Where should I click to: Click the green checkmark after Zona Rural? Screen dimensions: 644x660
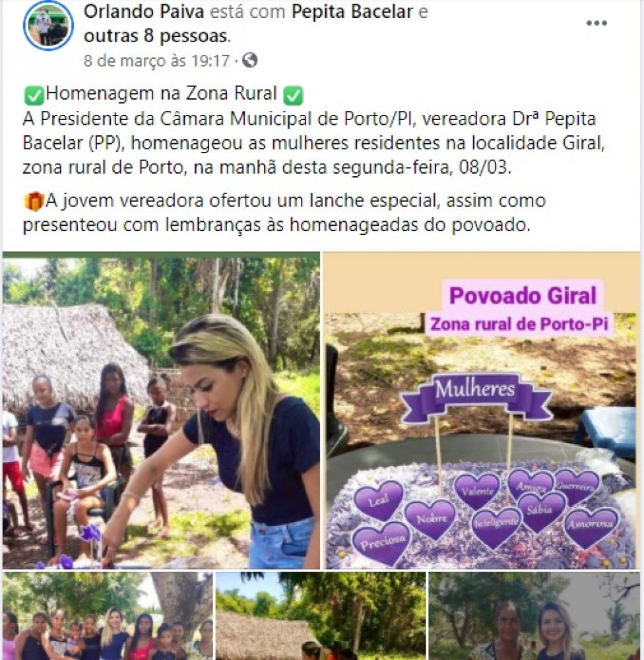294,94
